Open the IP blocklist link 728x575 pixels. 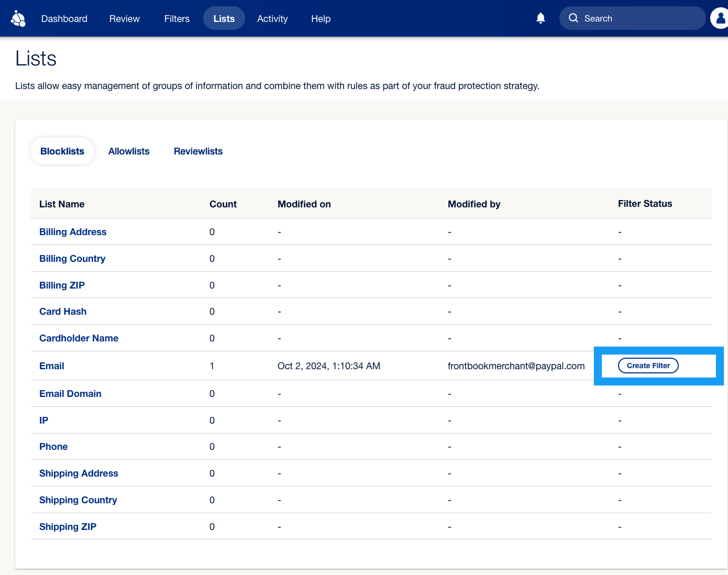44,421
